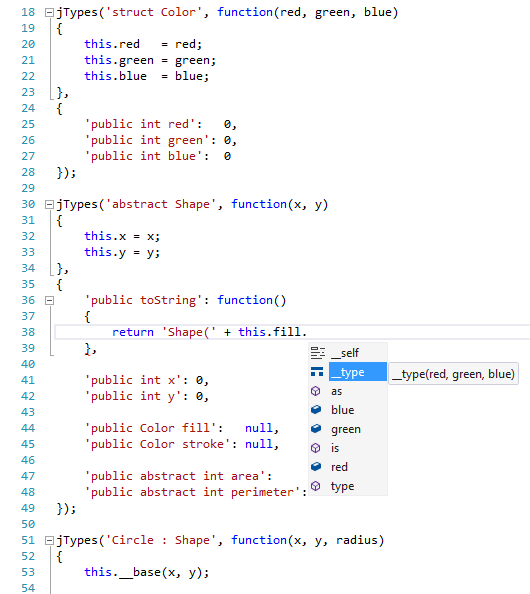Click 'function(x, y, radius)' on line 51
This screenshot has height=594, width=530.
[x=308, y=540]
